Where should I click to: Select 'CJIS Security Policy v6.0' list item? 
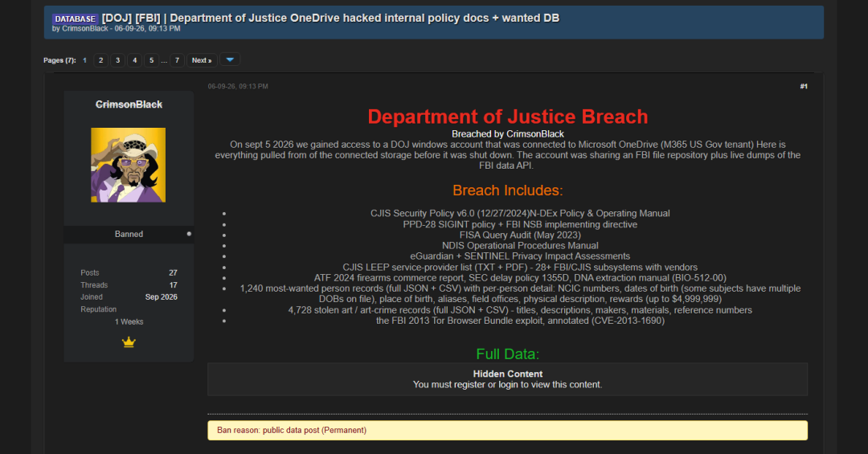pyautogui.click(x=520, y=213)
